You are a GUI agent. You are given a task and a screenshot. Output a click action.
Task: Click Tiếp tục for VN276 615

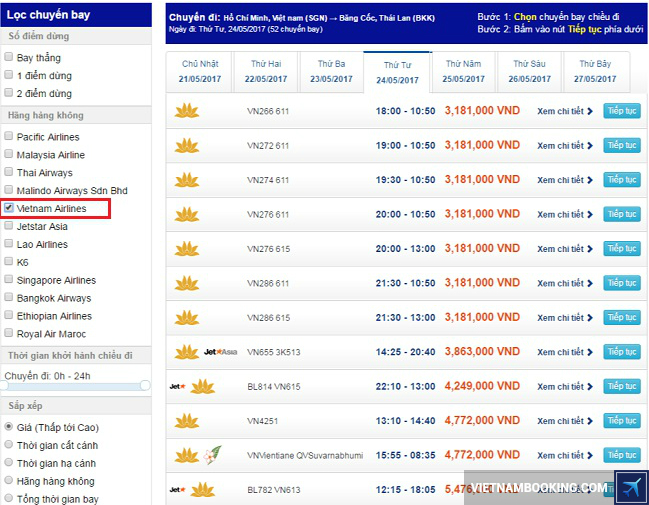coord(622,248)
